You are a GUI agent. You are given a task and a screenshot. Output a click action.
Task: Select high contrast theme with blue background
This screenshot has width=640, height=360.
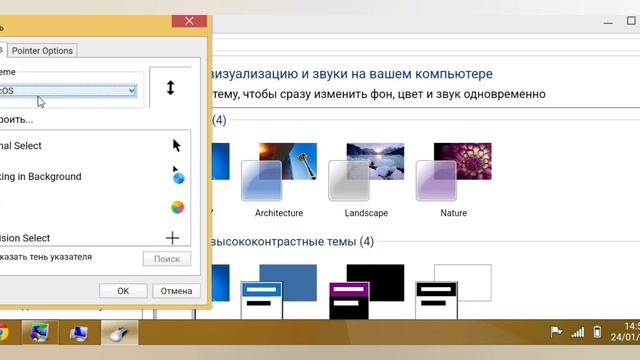coord(279,291)
